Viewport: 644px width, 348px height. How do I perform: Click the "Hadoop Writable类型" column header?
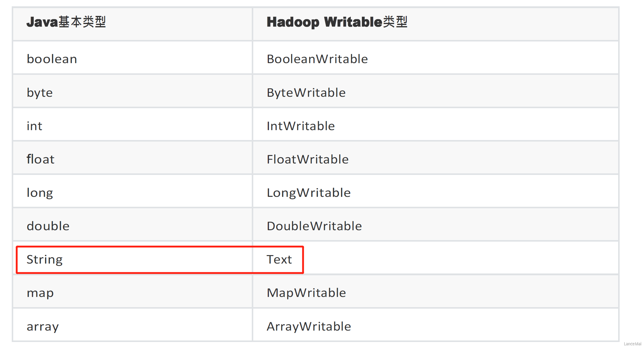pyautogui.click(x=337, y=22)
